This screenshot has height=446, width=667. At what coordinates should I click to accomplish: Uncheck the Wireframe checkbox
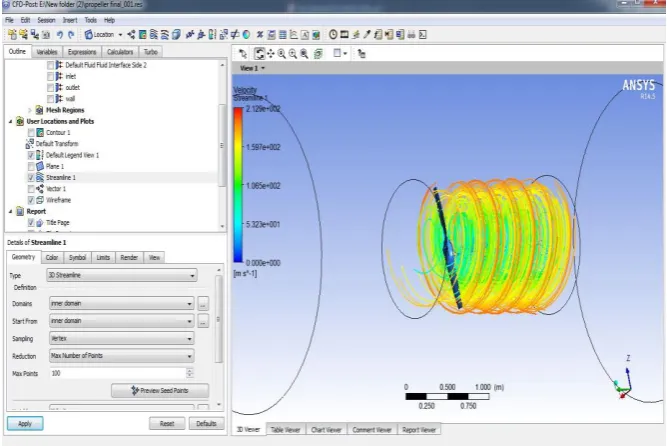(31, 200)
